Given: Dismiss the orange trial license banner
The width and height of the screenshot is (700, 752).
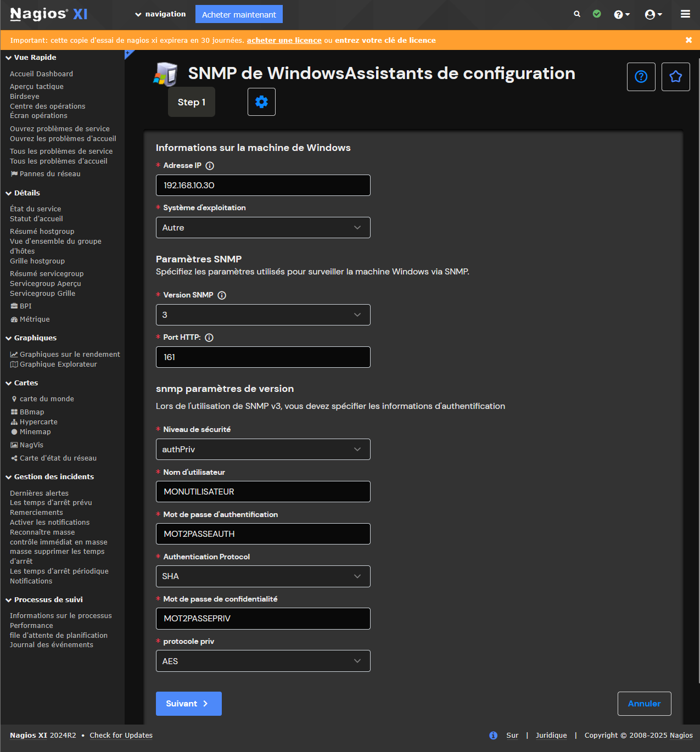Looking at the screenshot, I should 688,40.
